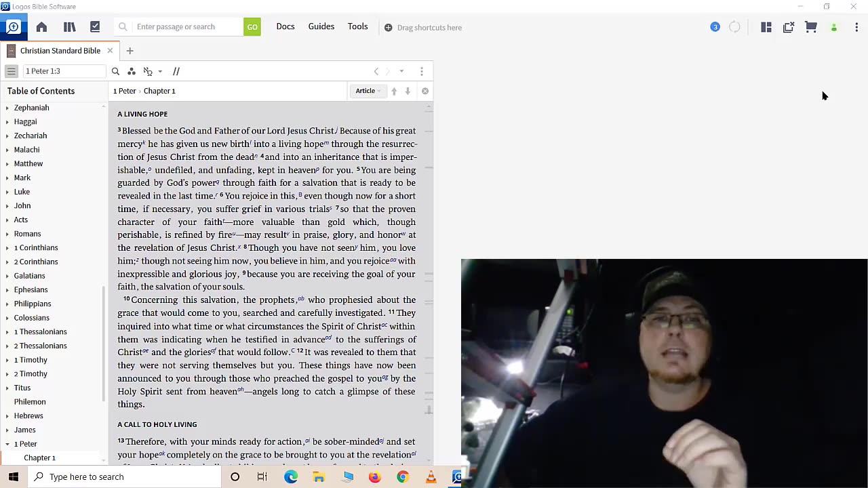Screen dimensions: 868x488
Task: Click the search magnifier in command box
Action: [x=123, y=27]
